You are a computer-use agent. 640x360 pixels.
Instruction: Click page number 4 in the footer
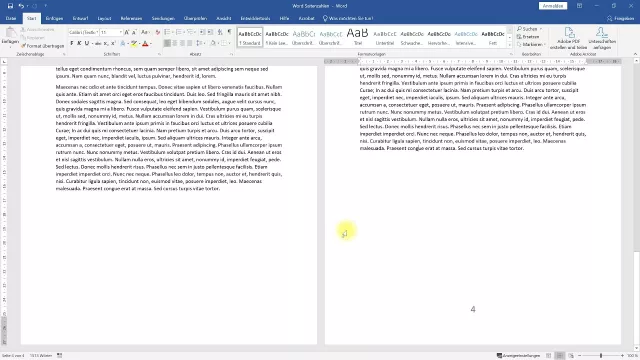point(473,309)
